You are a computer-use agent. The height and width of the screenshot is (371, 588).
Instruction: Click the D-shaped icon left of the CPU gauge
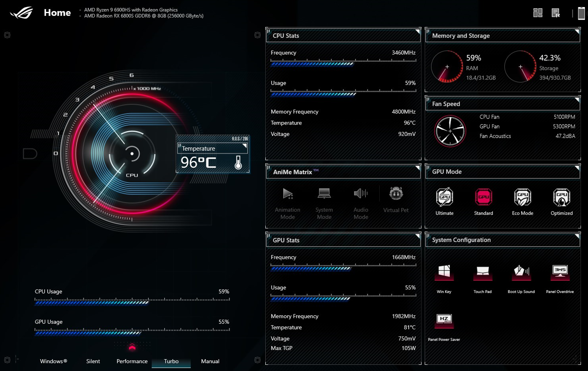point(30,153)
